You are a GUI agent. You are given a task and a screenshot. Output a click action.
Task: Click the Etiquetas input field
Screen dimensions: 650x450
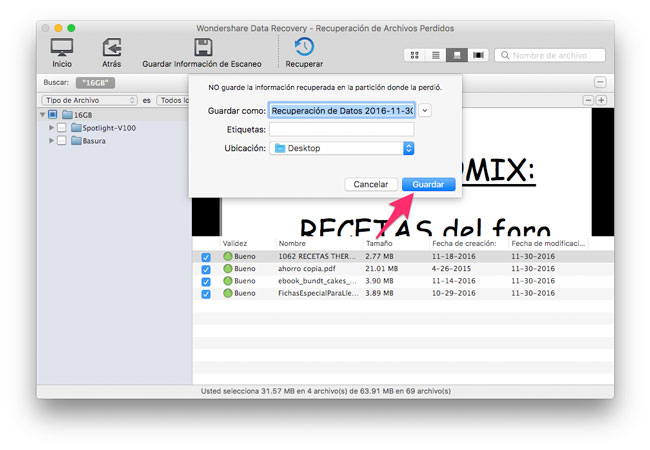(x=341, y=129)
